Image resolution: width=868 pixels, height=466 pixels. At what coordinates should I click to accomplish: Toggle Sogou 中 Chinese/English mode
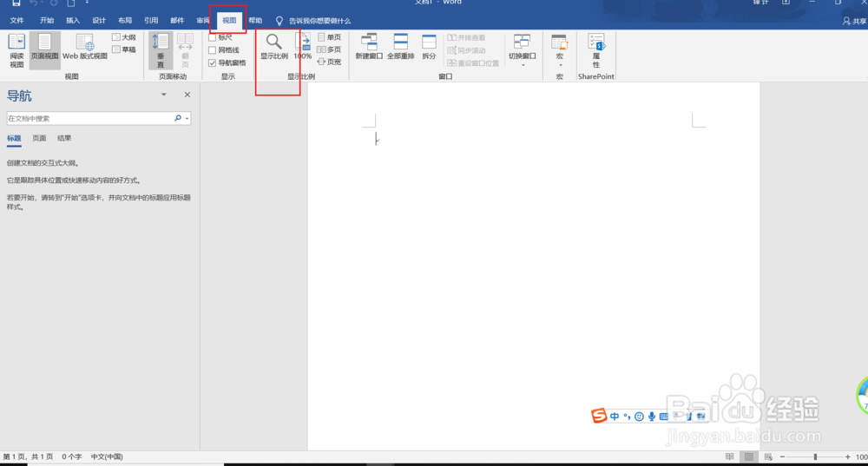(x=615, y=417)
